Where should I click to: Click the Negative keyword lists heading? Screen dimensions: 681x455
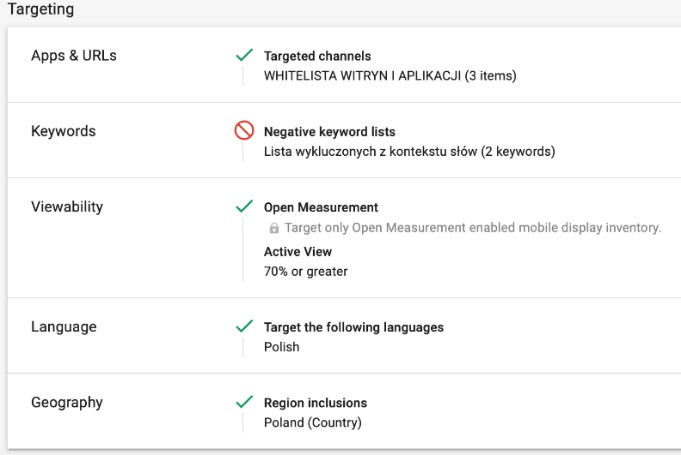coord(329,131)
